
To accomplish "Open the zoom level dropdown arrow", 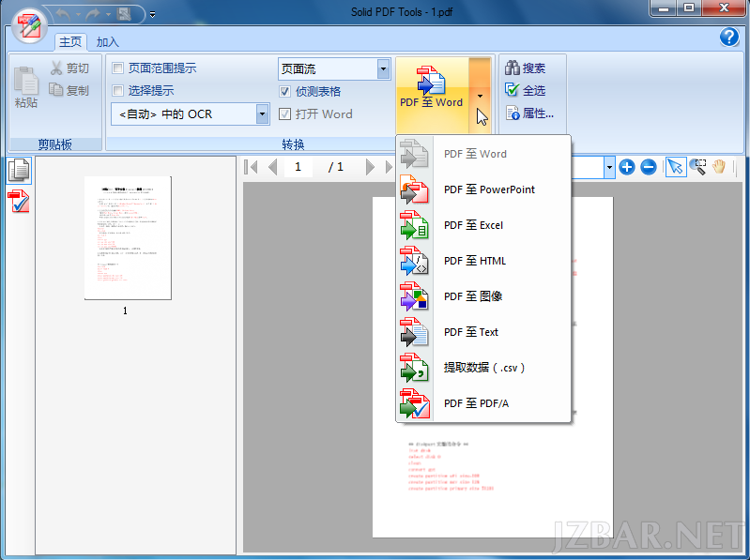I will click(609, 167).
